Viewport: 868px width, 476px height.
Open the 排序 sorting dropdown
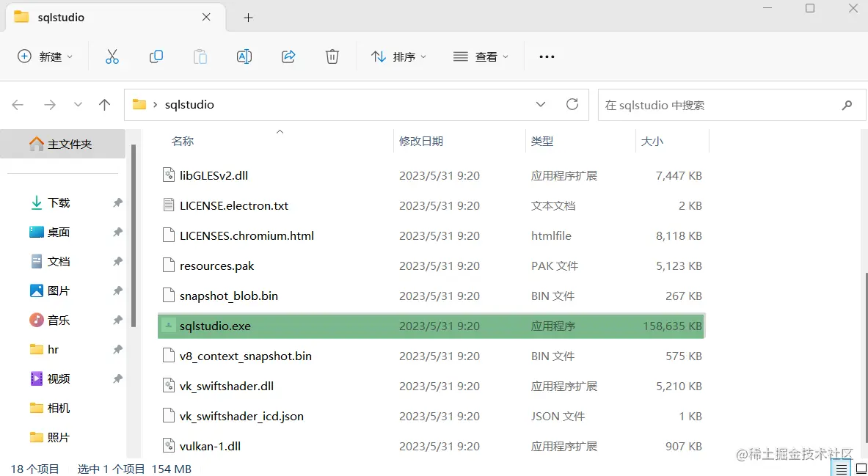point(398,56)
